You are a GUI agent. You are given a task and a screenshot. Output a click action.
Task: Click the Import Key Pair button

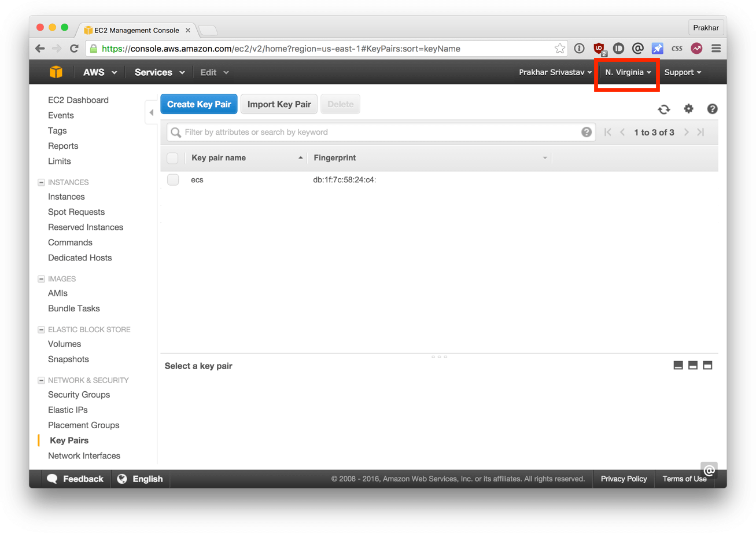(x=279, y=105)
